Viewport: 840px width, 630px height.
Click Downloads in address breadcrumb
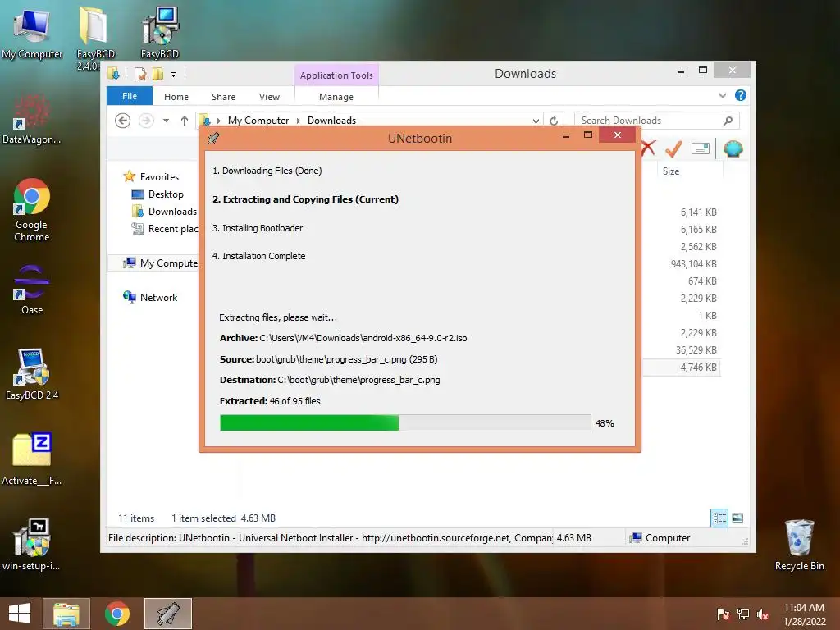pos(331,121)
